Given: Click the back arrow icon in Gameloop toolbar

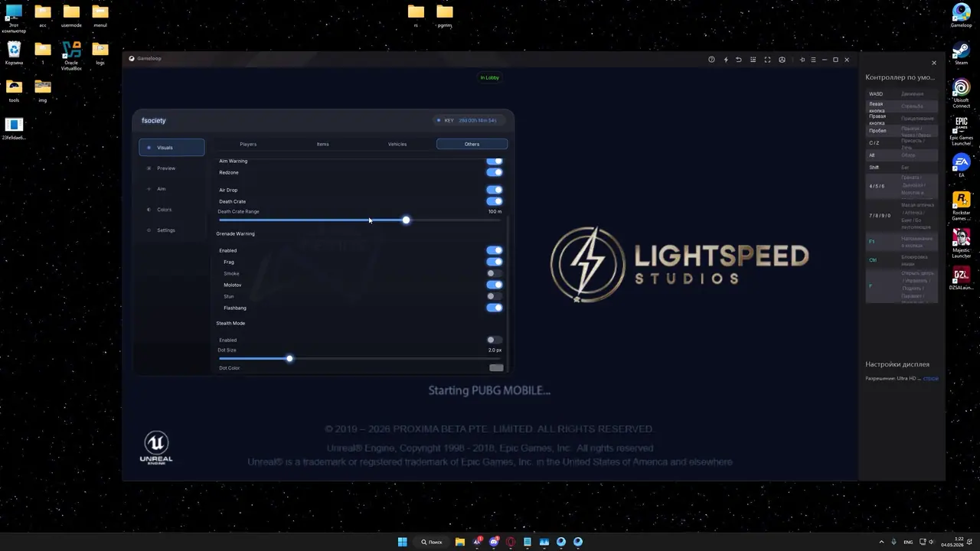Looking at the screenshot, I should (x=739, y=60).
